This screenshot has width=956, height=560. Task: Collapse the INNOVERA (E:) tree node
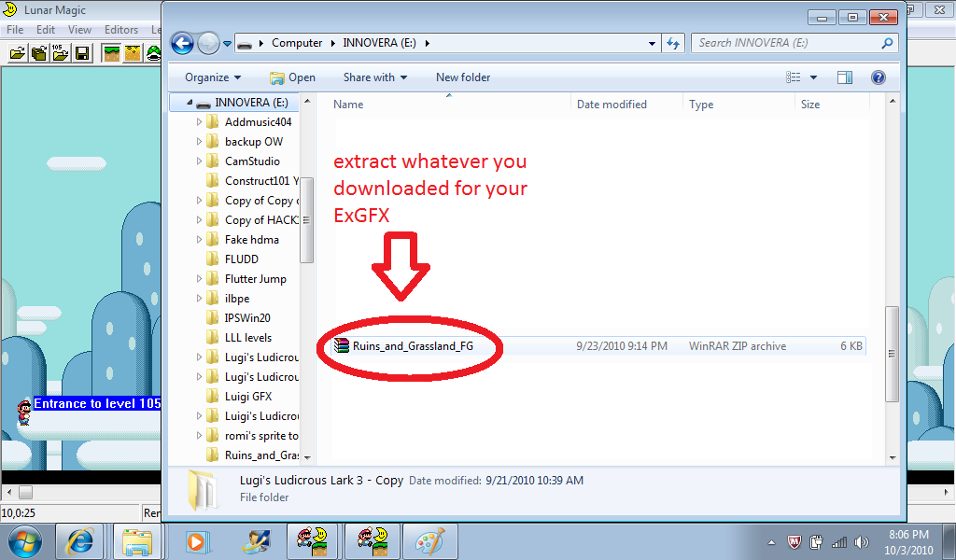189,103
